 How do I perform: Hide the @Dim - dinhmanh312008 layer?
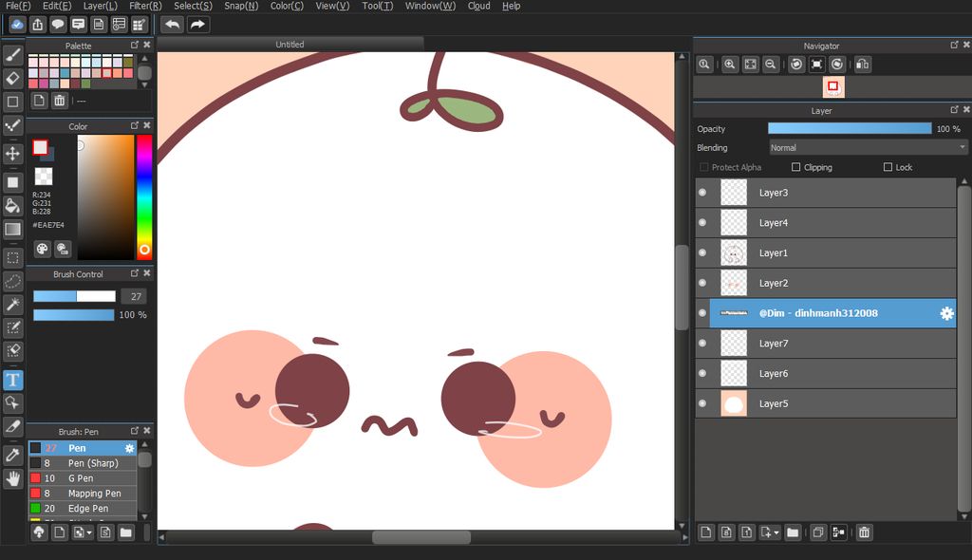(702, 313)
